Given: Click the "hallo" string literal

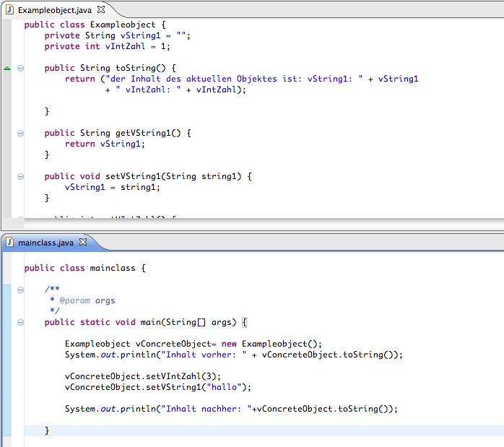Looking at the screenshot, I should pos(217,386).
